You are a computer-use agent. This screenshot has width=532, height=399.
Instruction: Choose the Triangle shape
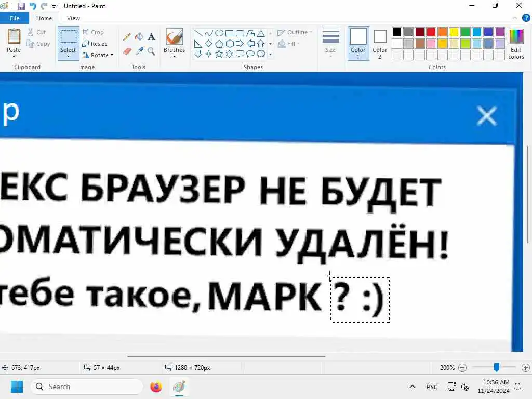click(x=261, y=33)
